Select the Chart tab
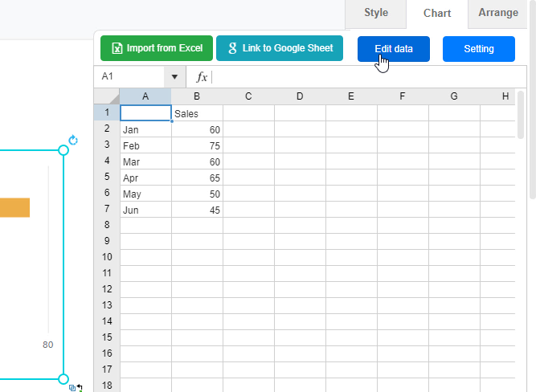 (437, 14)
